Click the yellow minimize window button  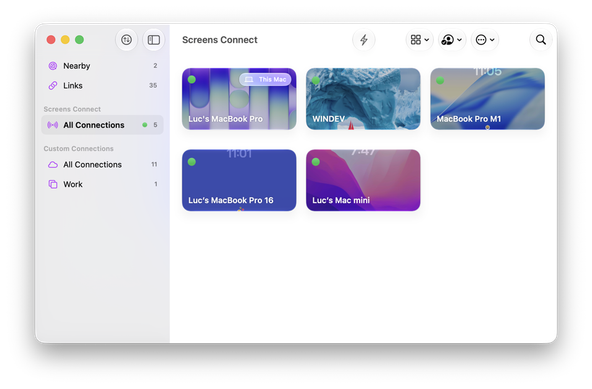(x=65, y=40)
